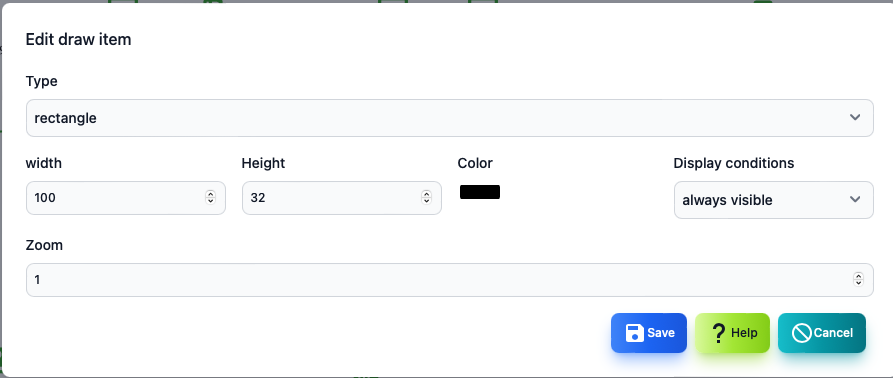
Task: Open the Type dropdown showing rectangle
Action: (449, 118)
